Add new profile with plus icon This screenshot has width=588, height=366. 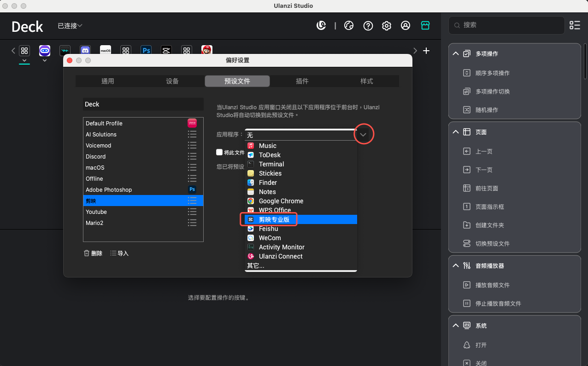426,51
